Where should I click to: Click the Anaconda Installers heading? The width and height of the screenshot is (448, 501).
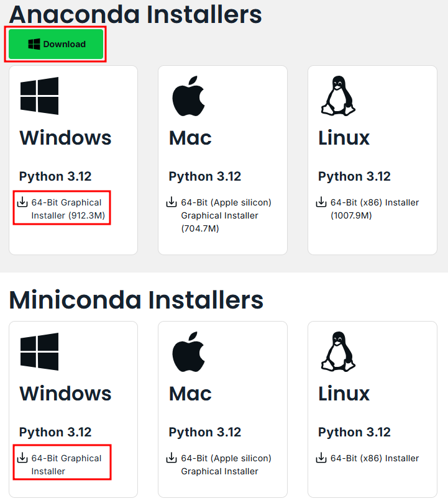click(135, 14)
